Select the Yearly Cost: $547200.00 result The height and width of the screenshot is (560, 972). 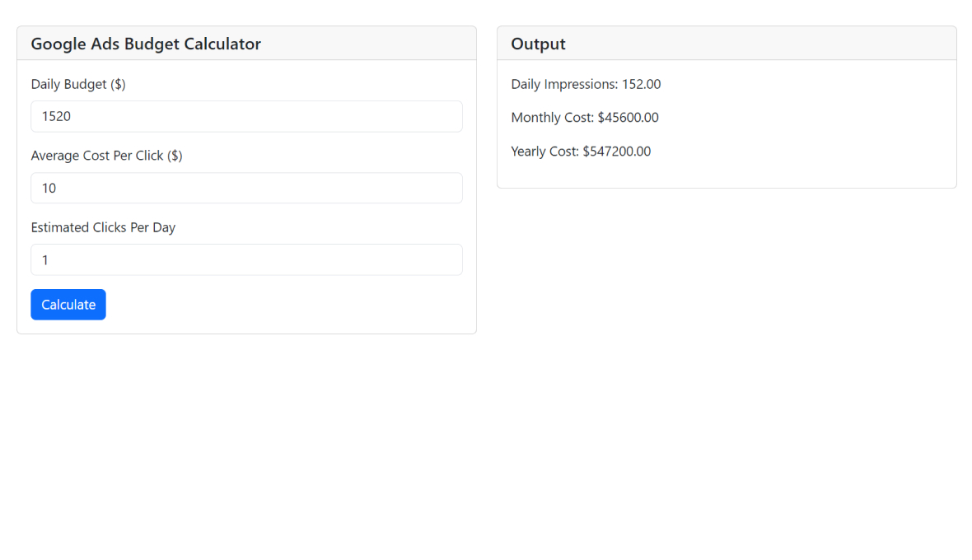tap(581, 152)
